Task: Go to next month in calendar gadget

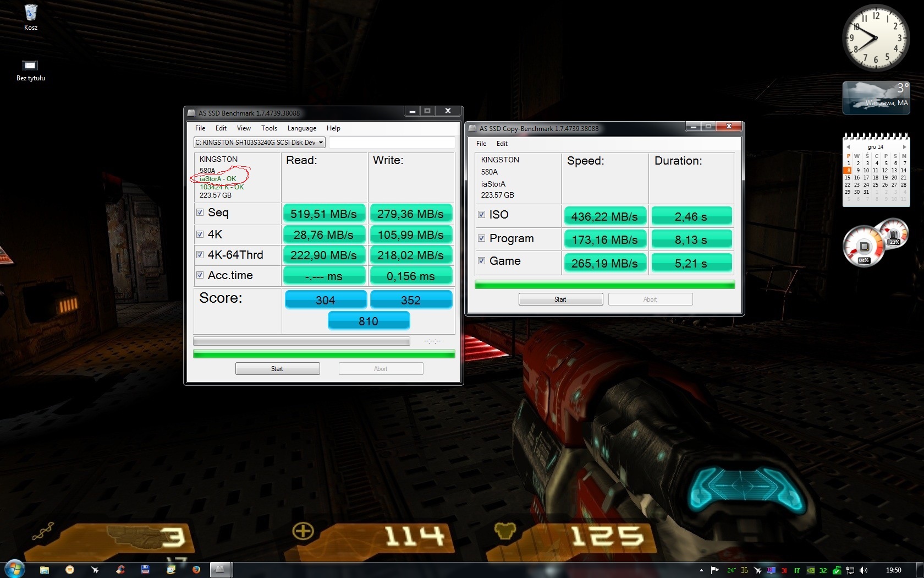Action: pos(904,147)
